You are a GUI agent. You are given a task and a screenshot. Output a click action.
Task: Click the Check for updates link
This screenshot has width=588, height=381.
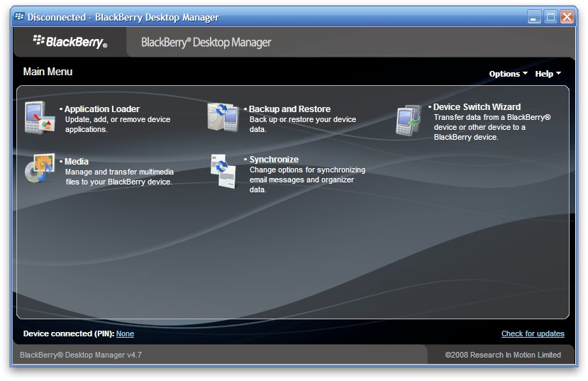(x=533, y=333)
